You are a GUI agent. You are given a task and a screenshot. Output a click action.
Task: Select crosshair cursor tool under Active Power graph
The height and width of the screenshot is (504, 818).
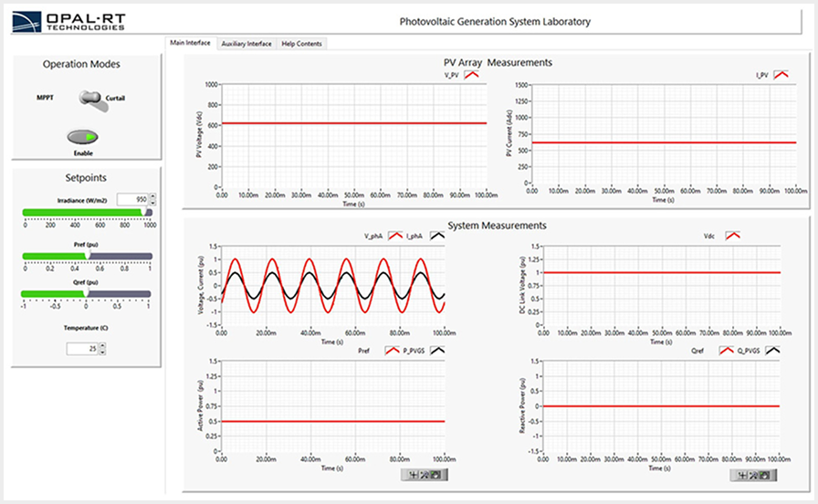point(414,475)
